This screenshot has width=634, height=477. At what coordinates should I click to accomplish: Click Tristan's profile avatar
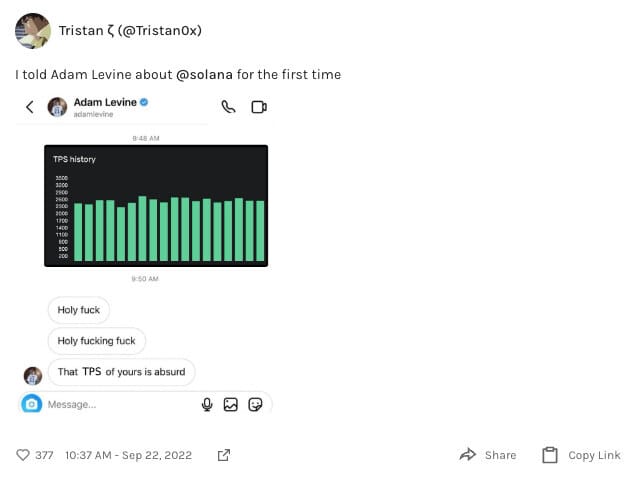pos(33,31)
